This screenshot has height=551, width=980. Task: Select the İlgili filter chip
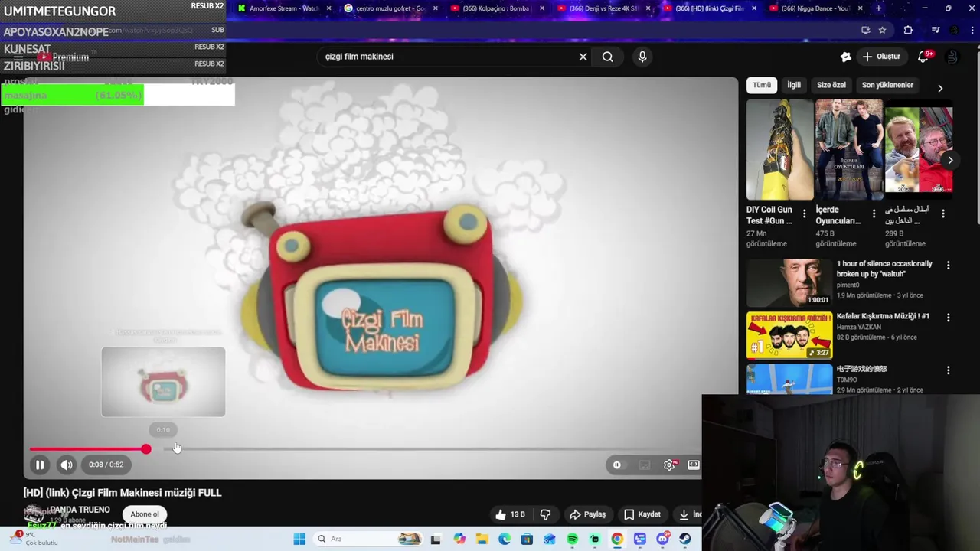794,85
